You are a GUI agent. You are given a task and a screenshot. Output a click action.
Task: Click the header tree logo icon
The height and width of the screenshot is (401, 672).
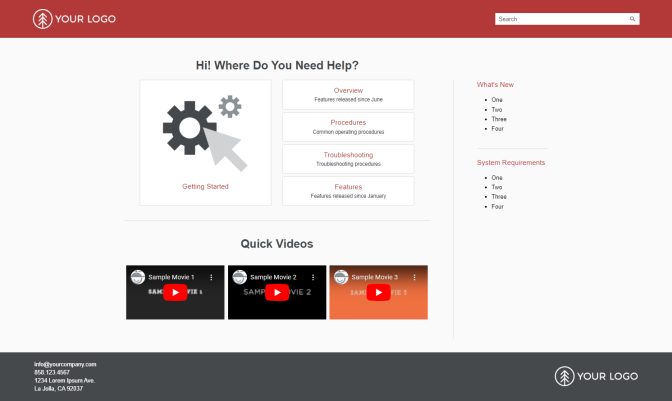click(42, 19)
